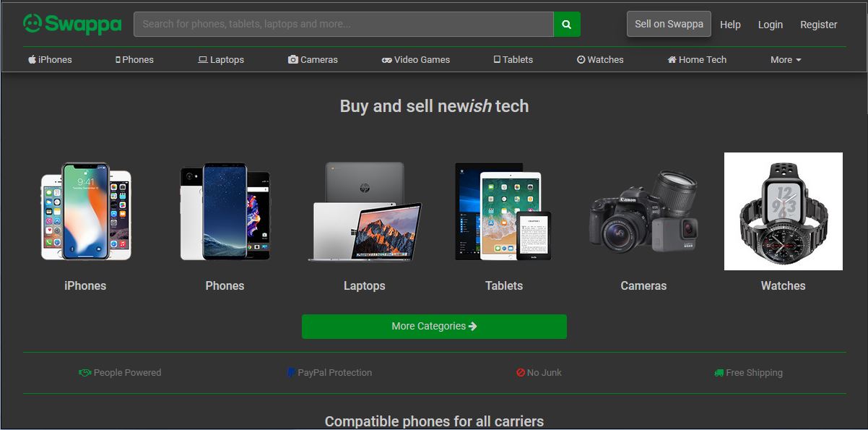Select Phones in the navigation bar
This screenshot has height=430, width=868.
click(134, 60)
